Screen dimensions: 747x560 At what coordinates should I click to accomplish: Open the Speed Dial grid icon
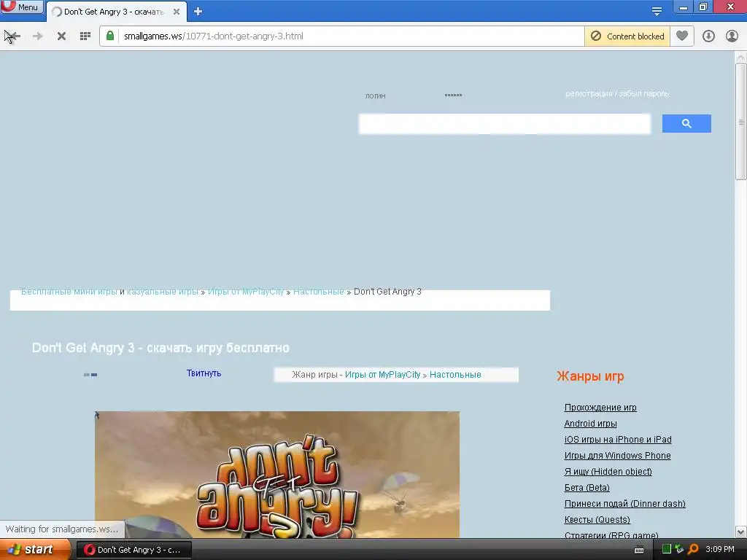[x=85, y=36]
